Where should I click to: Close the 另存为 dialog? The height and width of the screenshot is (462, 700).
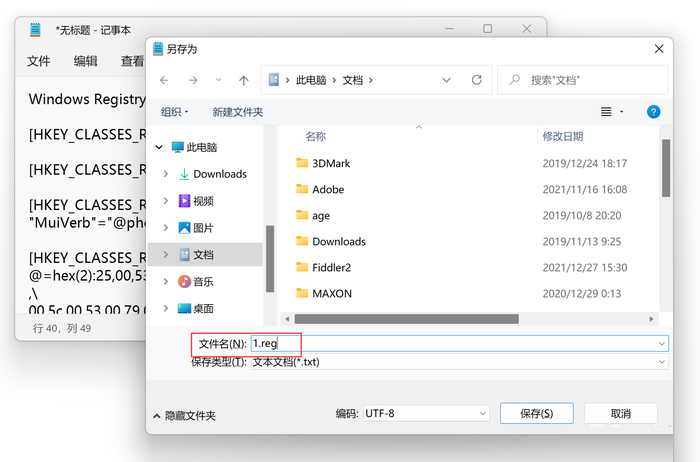pyautogui.click(x=659, y=49)
